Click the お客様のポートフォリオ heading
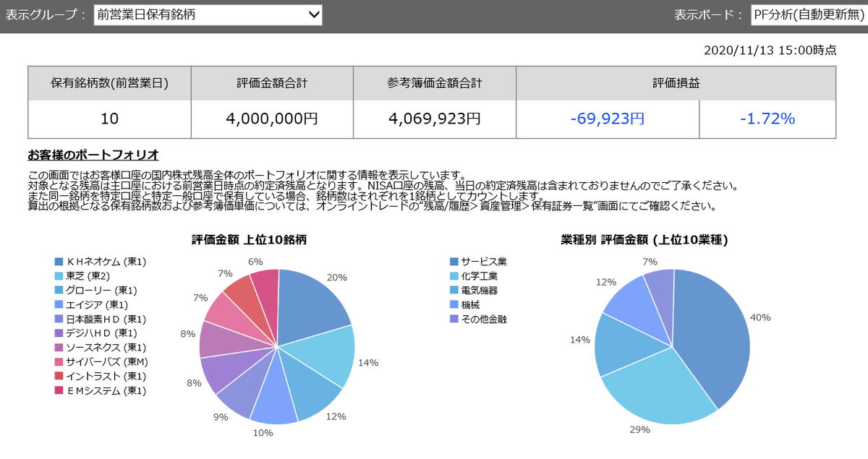The image size is (868, 459). coord(93,155)
